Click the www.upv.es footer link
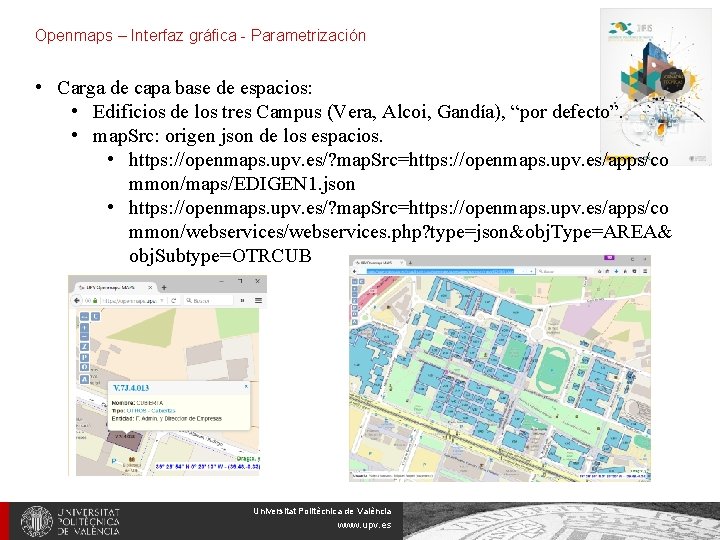The height and width of the screenshot is (540, 720). coord(364,525)
